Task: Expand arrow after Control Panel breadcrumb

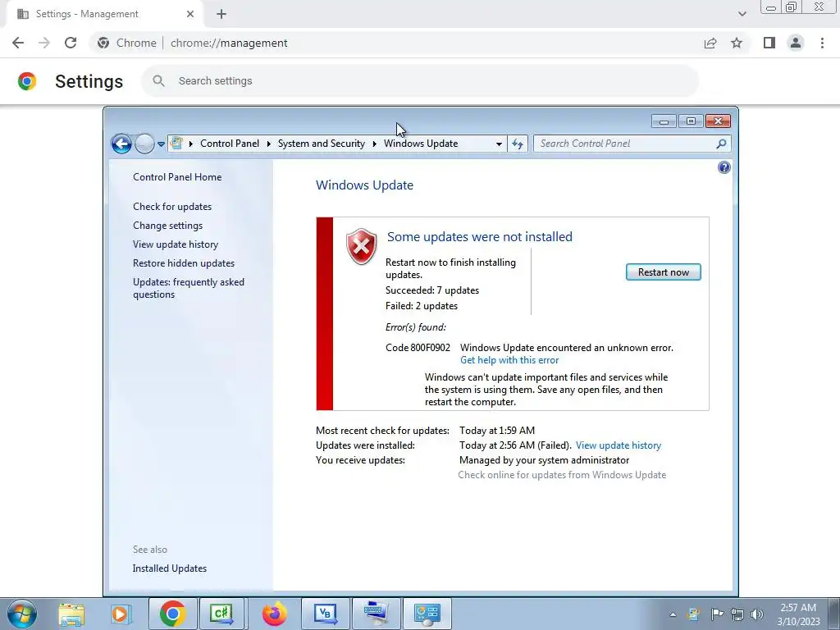Action: point(268,144)
